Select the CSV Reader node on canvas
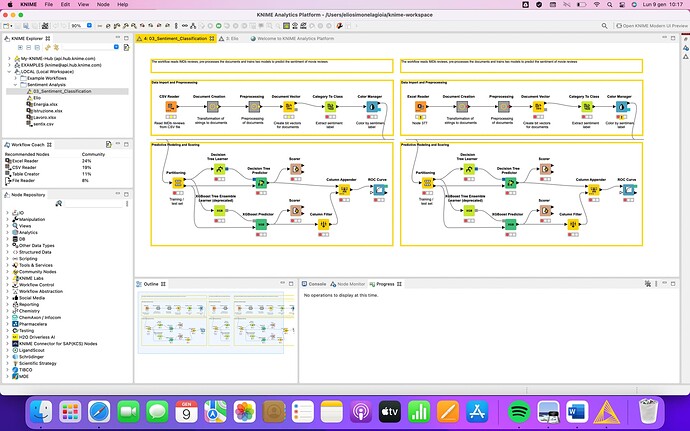The image size is (690, 431). [171, 107]
